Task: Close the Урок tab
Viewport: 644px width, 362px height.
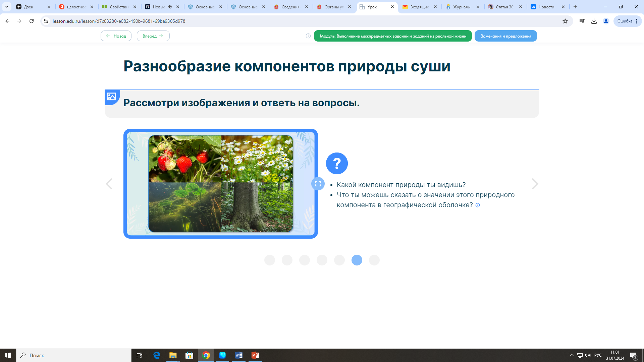Action: click(392, 7)
